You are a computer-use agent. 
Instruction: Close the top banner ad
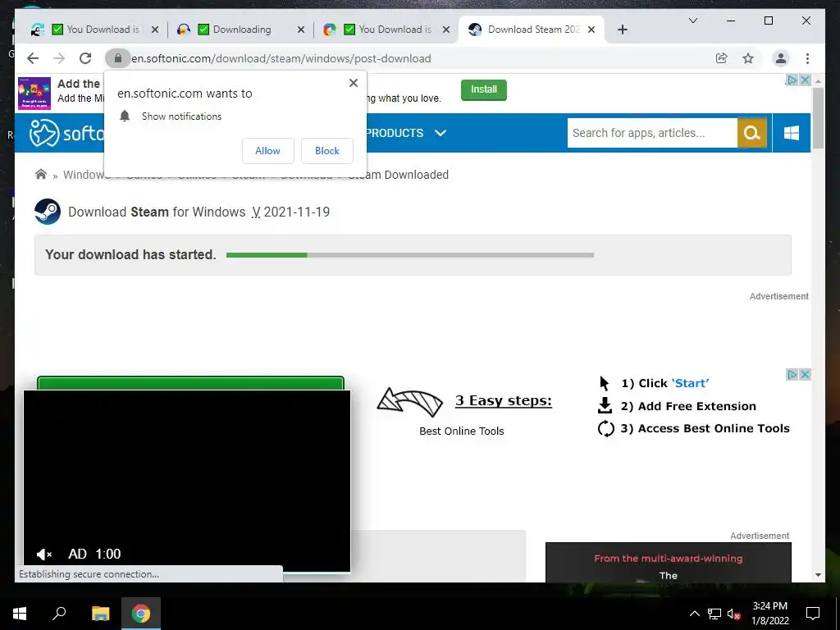coord(805,80)
